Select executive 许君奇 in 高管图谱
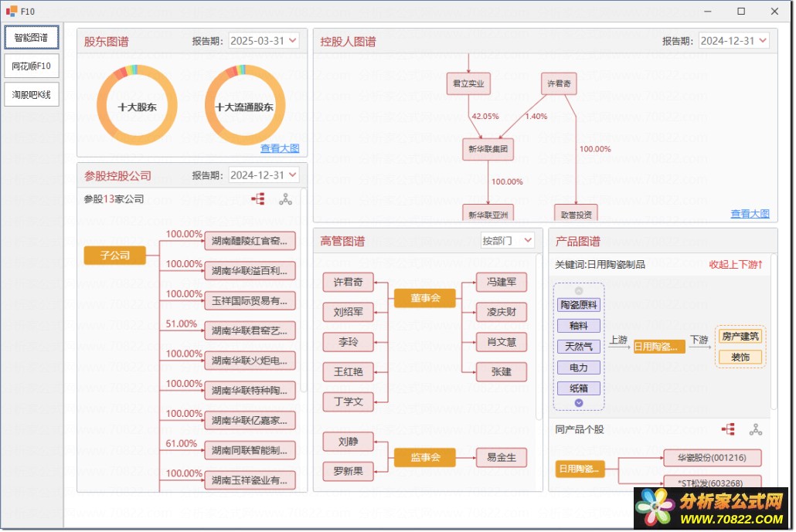This screenshot has height=532, width=796. click(349, 282)
